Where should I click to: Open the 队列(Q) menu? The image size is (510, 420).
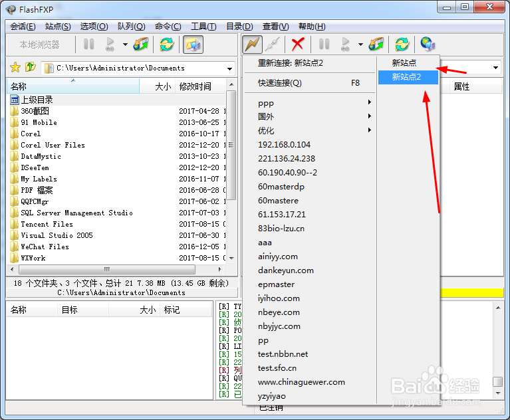pyautogui.click(x=132, y=27)
